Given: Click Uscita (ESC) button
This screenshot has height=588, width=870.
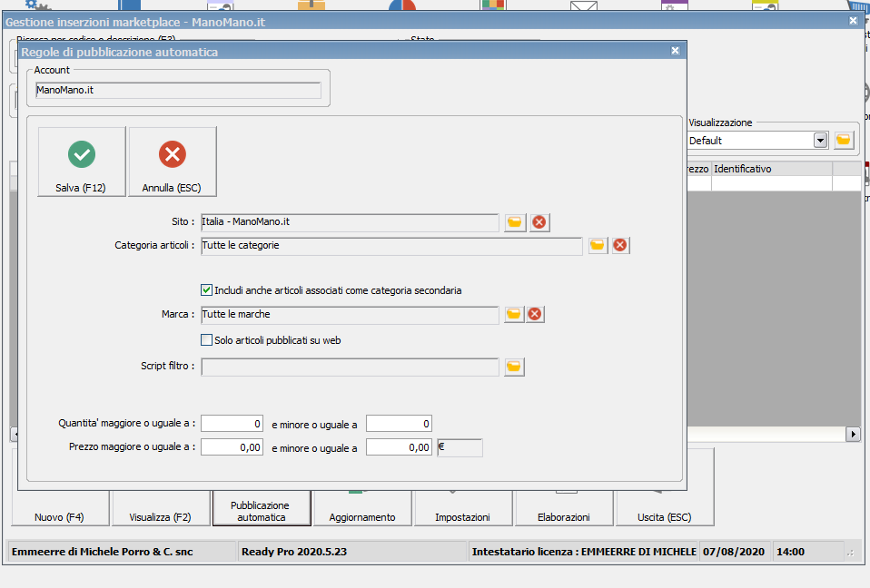Looking at the screenshot, I should point(665,508).
